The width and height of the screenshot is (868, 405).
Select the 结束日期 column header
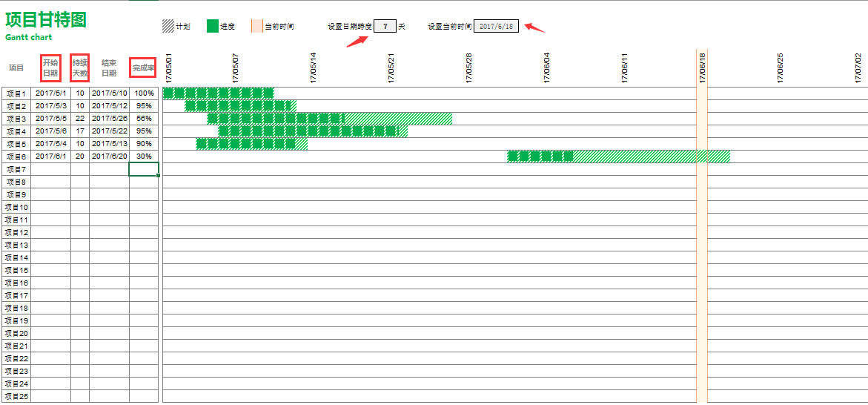[x=109, y=68]
